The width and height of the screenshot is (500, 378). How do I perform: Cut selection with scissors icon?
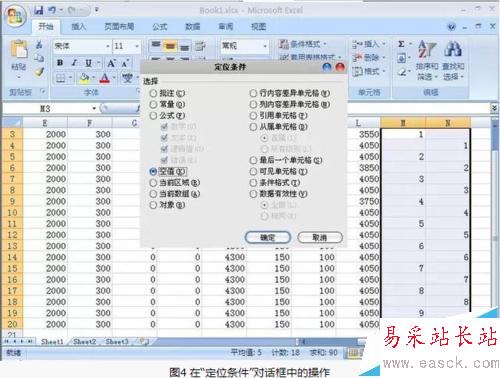point(39,45)
